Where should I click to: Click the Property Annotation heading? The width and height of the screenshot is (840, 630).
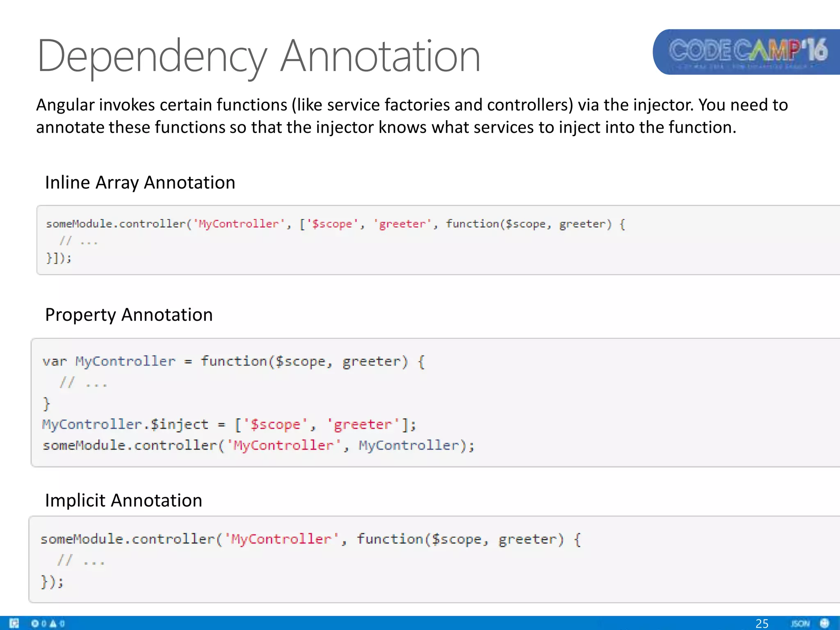(129, 315)
